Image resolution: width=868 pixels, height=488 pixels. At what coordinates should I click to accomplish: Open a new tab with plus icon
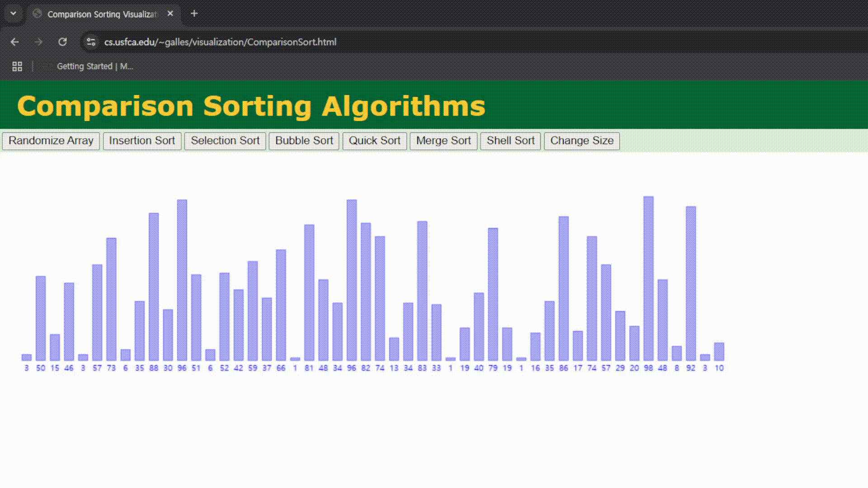(194, 14)
